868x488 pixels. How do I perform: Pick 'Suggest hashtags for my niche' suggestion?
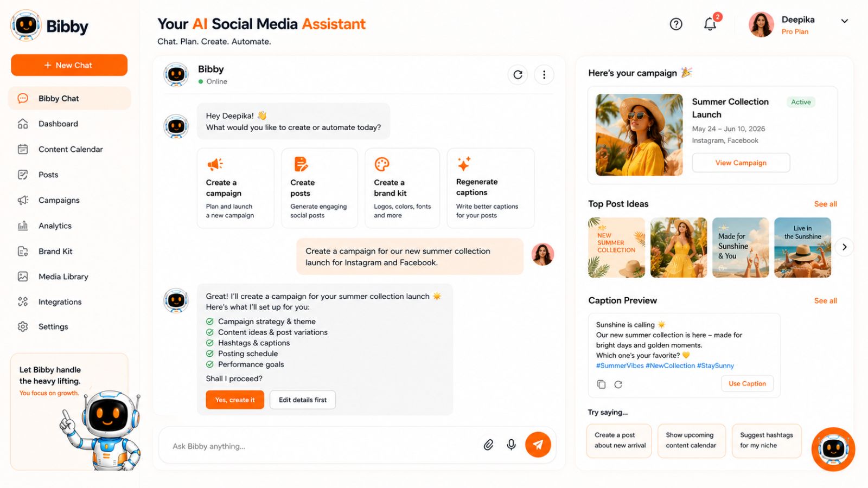point(767,440)
